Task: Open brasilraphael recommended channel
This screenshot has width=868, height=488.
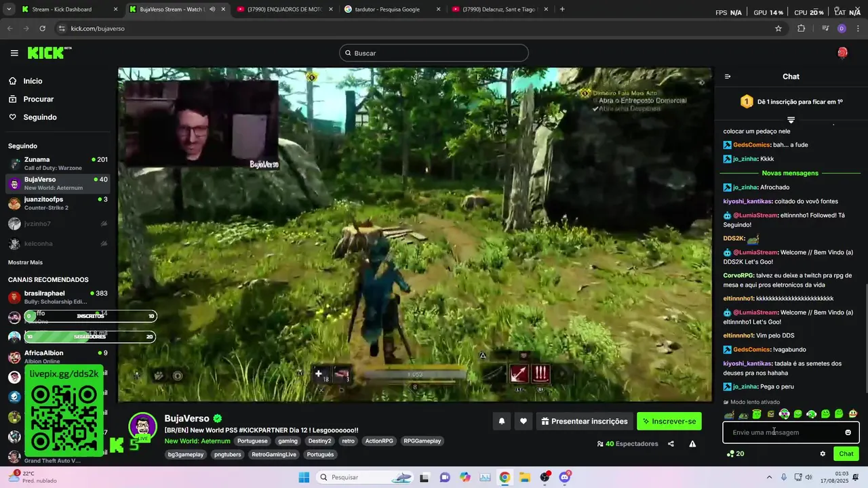Action: tap(58, 298)
